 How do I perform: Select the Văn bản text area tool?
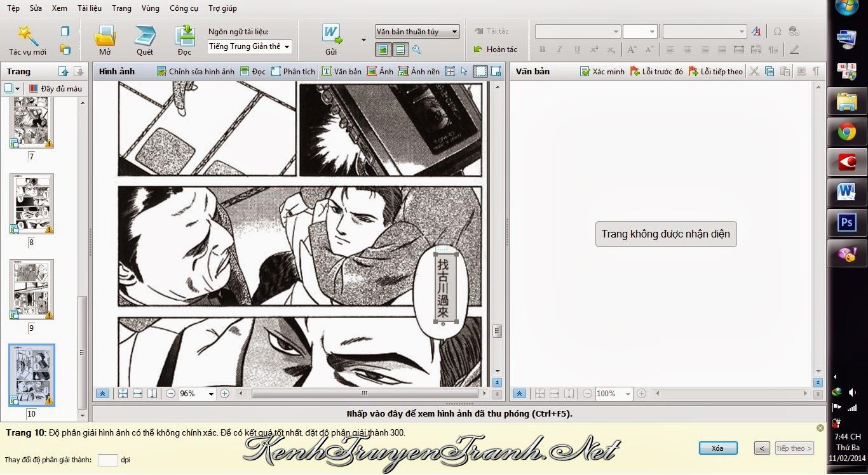(341, 72)
